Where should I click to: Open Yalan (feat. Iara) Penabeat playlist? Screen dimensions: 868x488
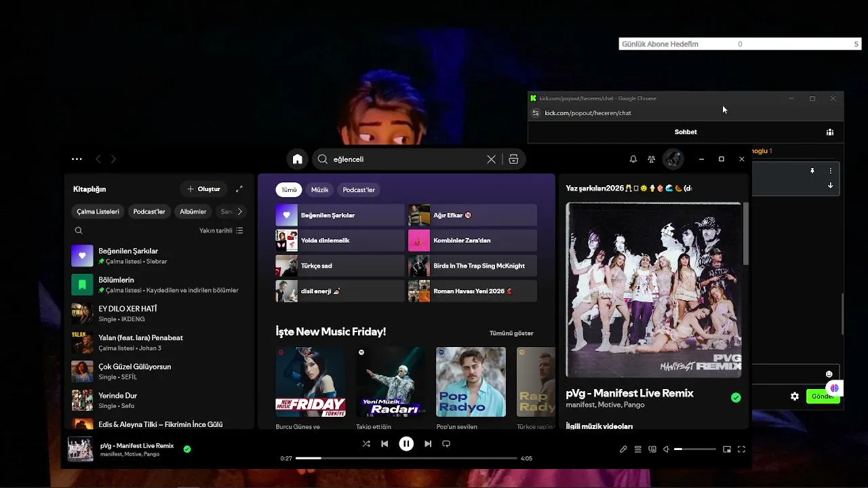tap(159, 342)
